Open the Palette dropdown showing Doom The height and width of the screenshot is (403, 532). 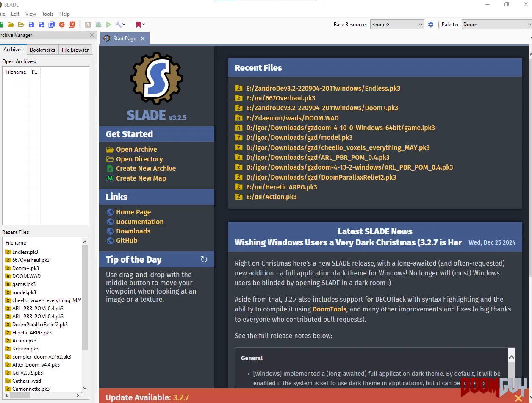497,25
